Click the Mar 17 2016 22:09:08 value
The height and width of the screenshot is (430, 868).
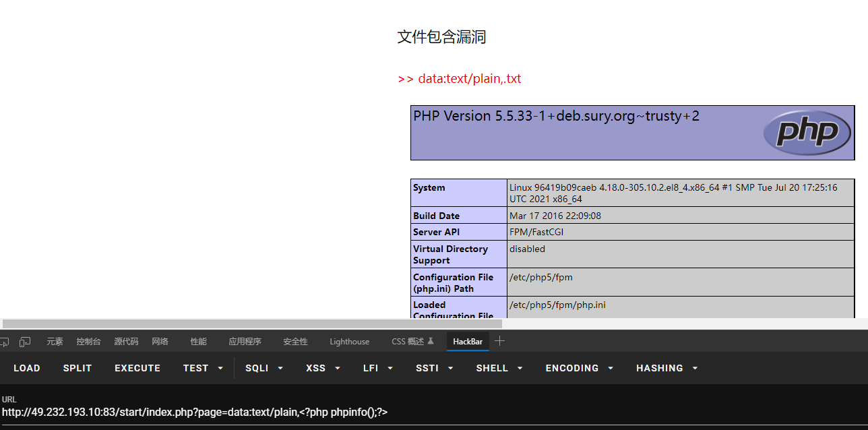click(555, 216)
